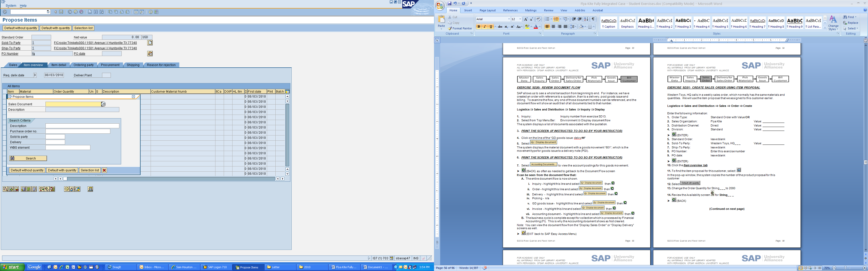Click Word Replace button
The width and height of the screenshot is (868, 271).
pos(850,23)
